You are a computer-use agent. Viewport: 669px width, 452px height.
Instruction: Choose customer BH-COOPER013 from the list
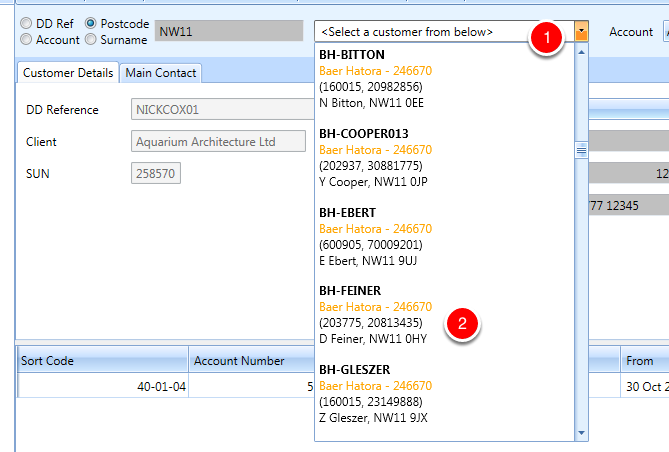point(444,157)
